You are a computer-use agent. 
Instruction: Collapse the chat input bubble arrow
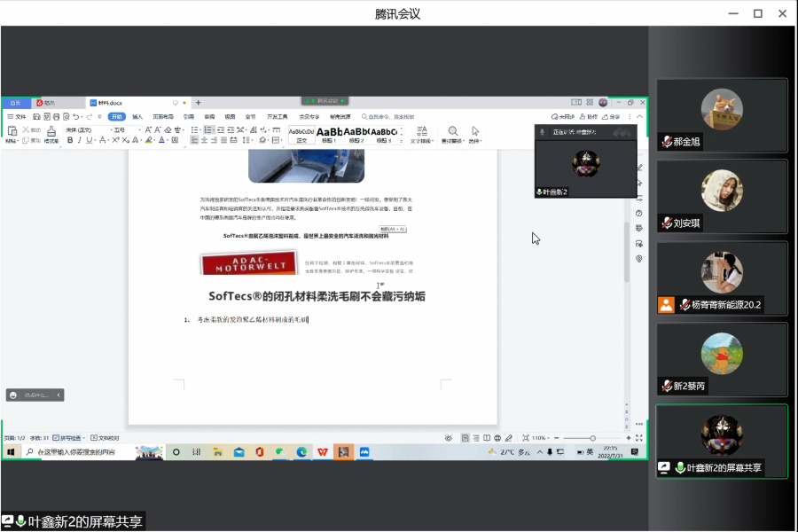[x=59, y=395]
